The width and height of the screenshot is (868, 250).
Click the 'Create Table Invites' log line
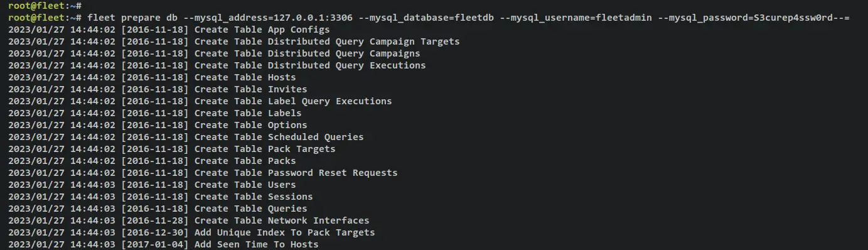(158, 89)
